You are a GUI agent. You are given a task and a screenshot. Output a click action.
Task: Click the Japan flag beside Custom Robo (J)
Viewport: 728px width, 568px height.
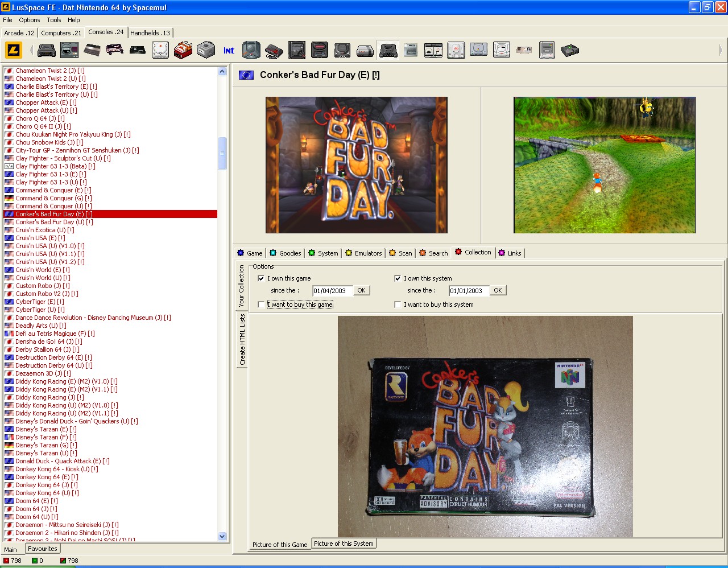click(x=9, y=286)
